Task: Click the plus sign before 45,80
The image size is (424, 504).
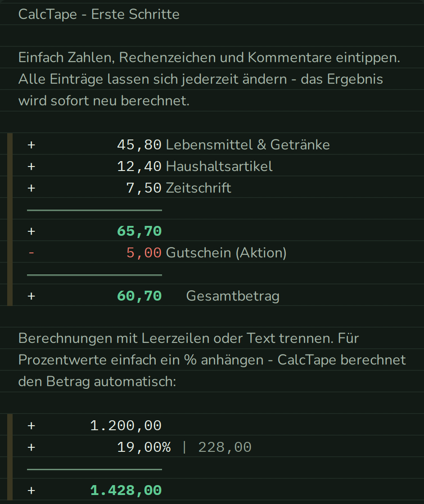Action: pyautogui.click(x=31, y=145)
